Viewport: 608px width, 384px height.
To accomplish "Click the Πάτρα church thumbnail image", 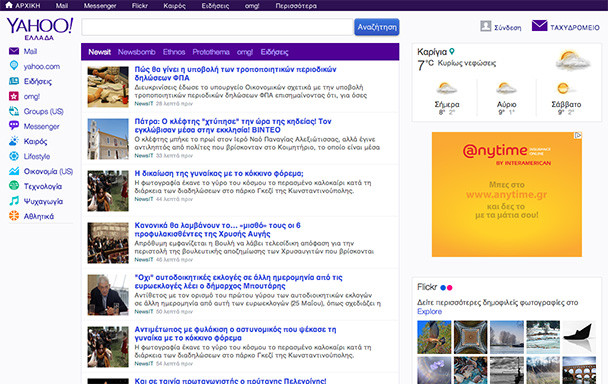I will tap(108, 139).
